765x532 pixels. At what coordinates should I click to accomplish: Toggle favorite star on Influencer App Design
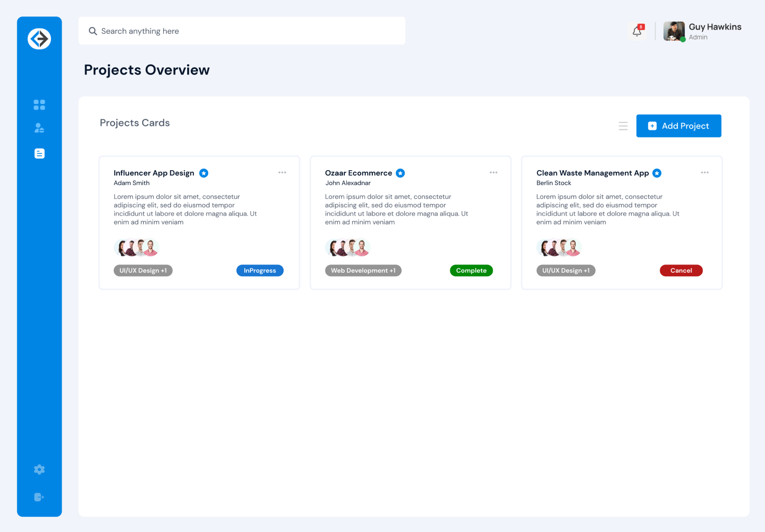click(203, 173)
